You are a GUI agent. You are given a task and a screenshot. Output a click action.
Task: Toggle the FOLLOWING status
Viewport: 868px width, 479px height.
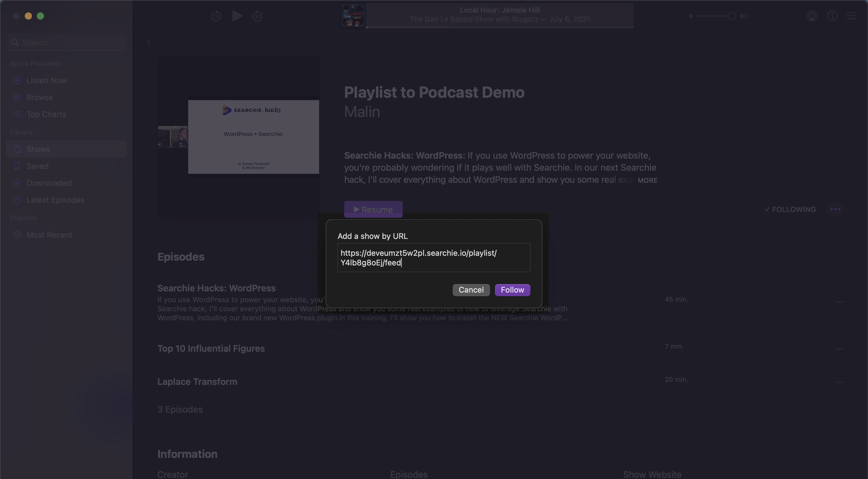point(790,209)
